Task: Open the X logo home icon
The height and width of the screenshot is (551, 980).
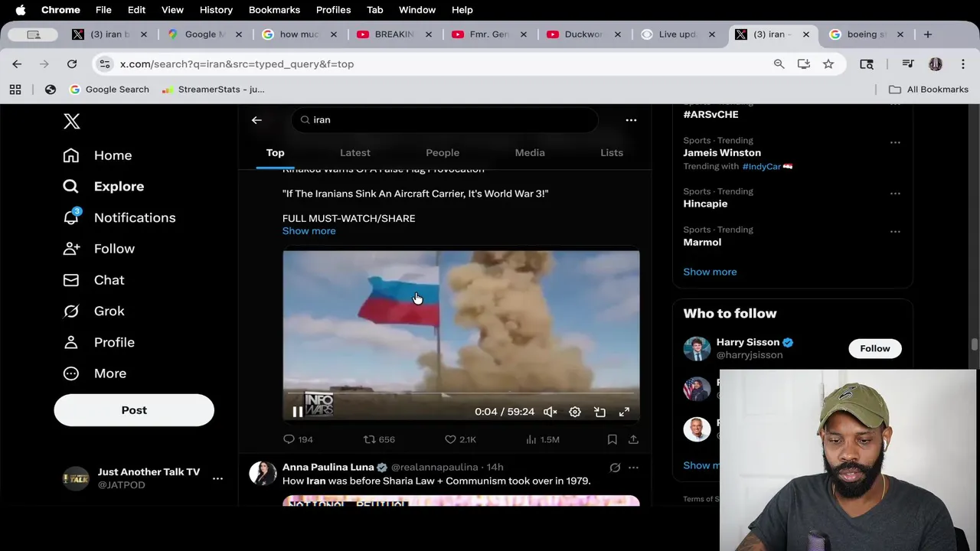Action: 71,121
